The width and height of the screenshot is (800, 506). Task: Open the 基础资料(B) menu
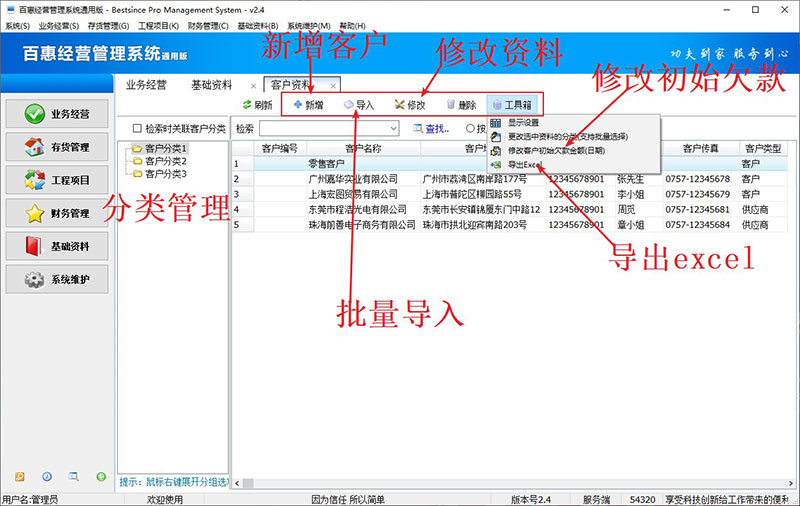[x=258, y=26]
